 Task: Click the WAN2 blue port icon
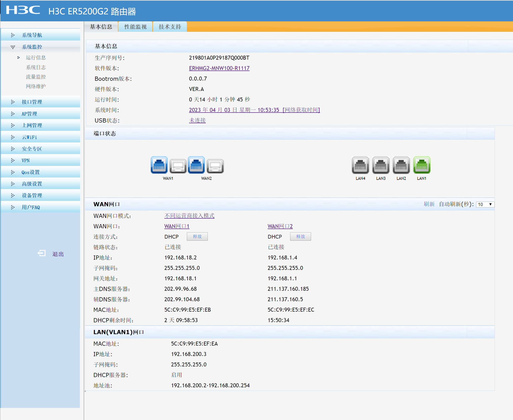click(x=196, y=165)
